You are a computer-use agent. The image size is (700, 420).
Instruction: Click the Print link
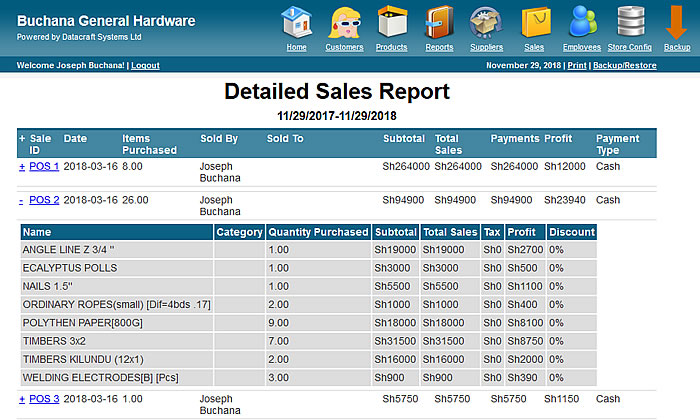(x=577, y=66)
